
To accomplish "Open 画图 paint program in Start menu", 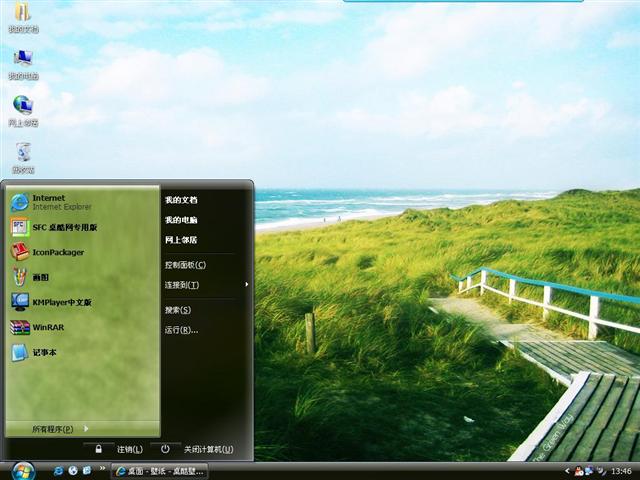I will point(83,277).
